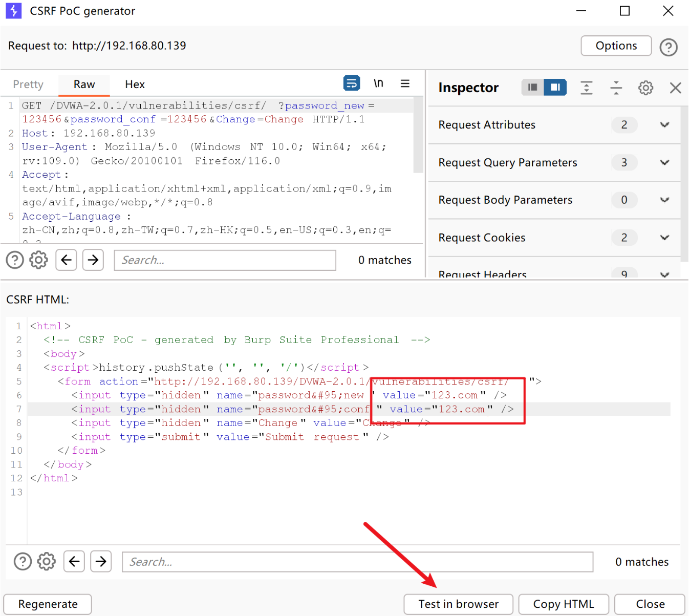Maximize the CSRF PoC generator window
The image size is (690, 616).
624,11
